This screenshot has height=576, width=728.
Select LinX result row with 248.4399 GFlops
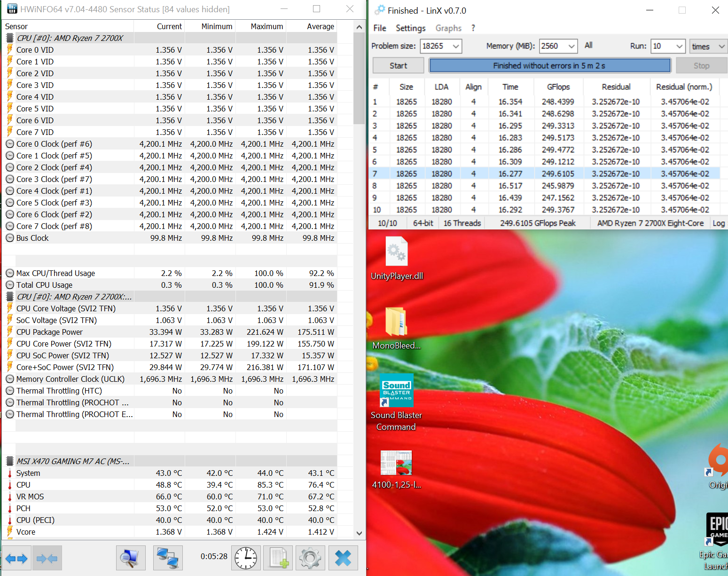pyautogui.click(x=545, y=102)
